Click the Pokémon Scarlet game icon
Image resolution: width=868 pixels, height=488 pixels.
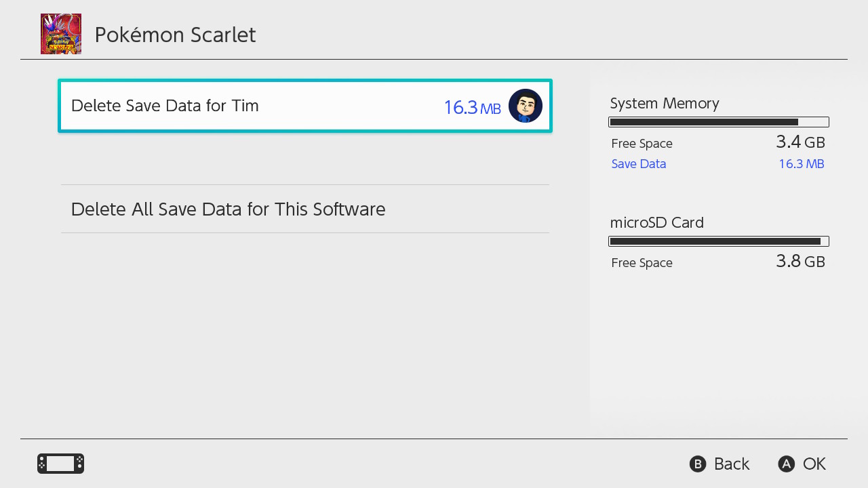click(x=61, y=34)
